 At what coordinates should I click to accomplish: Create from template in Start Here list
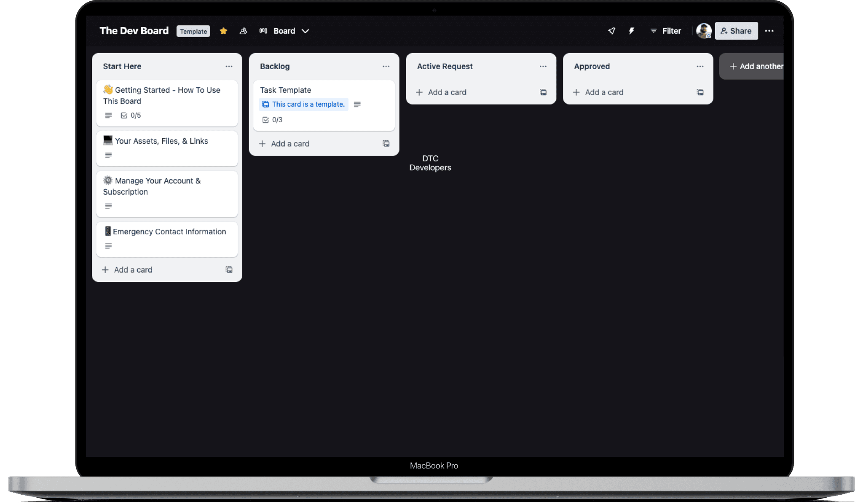point(229,270)
